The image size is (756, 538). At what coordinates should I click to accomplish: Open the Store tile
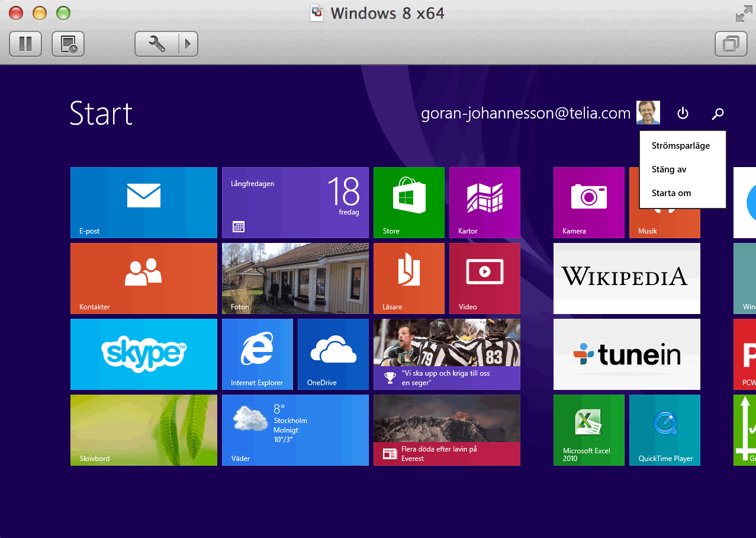click(x=409, y=202)
